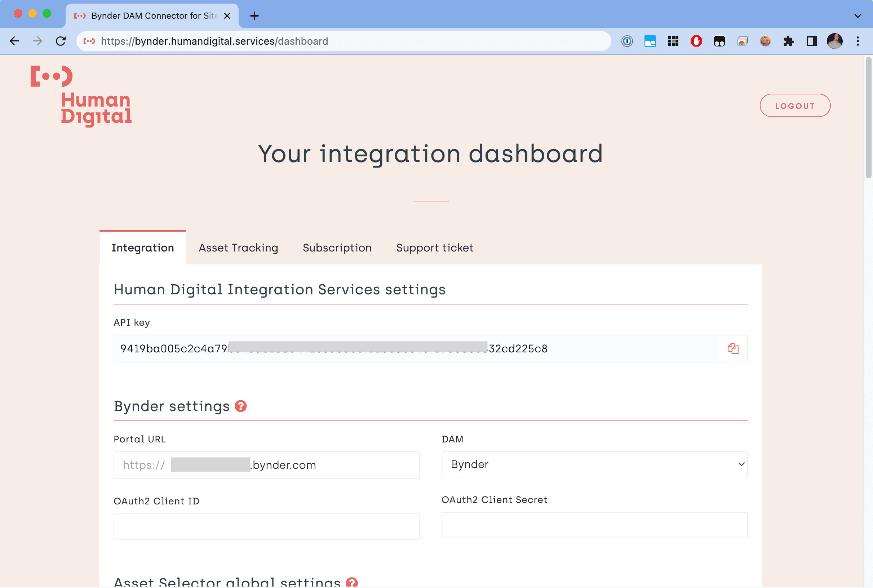
Task: Open the browser Extensions puzzle icon
Action: tap(788, 41)
